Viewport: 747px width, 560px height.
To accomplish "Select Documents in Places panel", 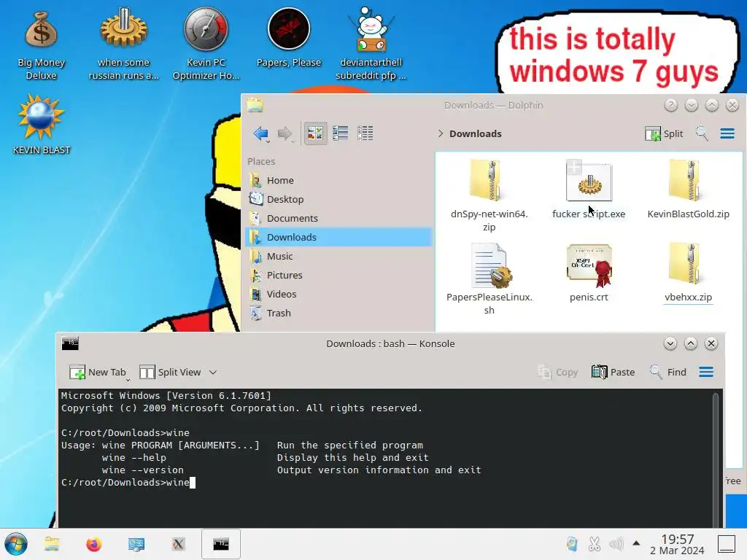I will (338, 219).
